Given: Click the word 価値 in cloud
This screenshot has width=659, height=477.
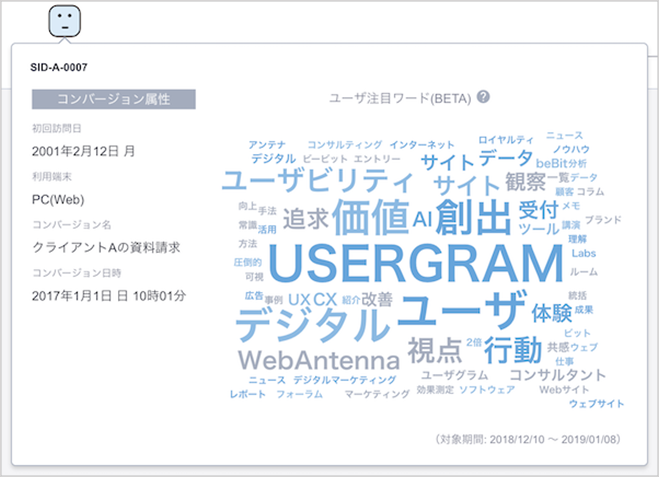Looking at the screenshot, I should (x=370, y=217).
